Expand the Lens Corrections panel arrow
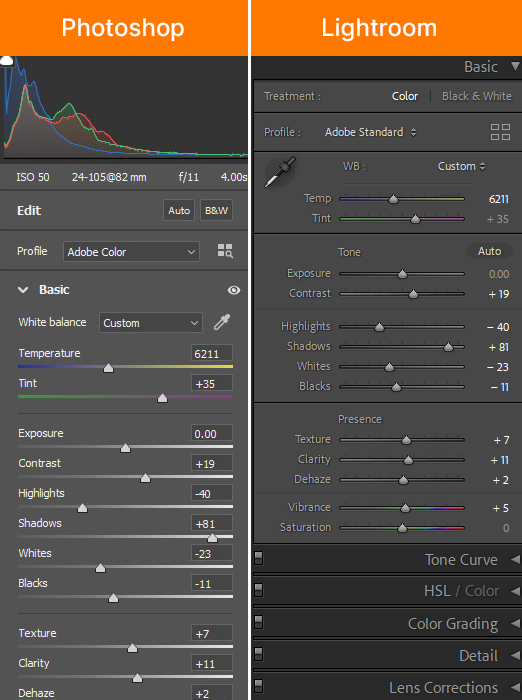The height and width of the screenshot is (700, 522). click(515, 688)
